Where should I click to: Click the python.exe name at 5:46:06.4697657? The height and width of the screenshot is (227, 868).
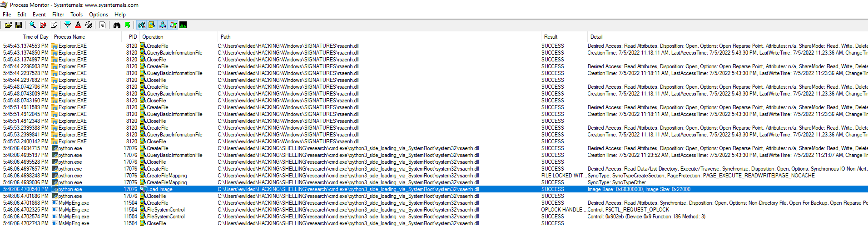(70, 169)
